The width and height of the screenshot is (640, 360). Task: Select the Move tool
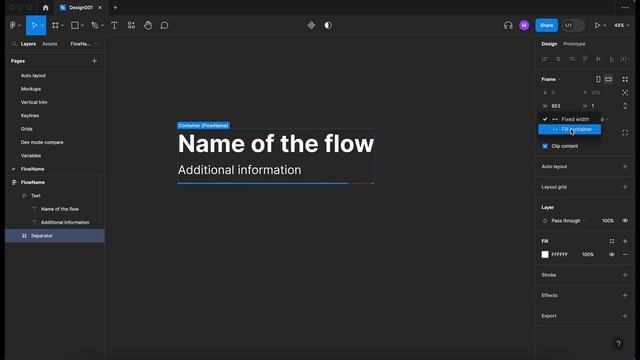pos(34,25)
